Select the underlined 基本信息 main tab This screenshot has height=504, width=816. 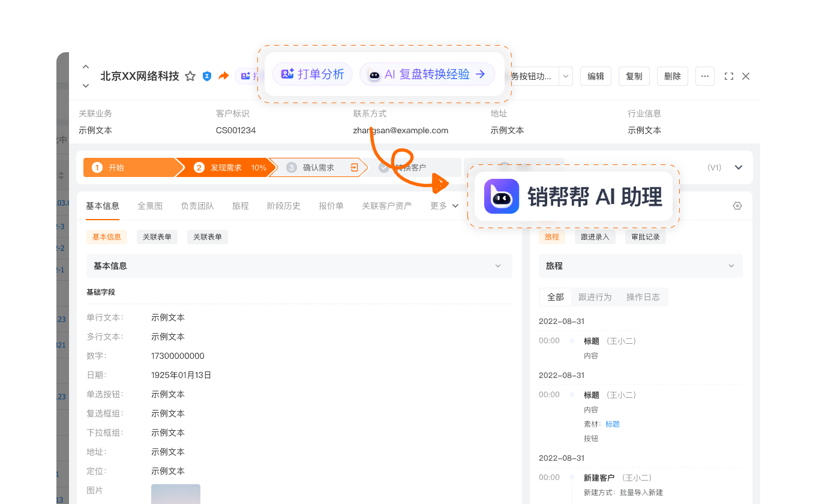tap(103, 206)
